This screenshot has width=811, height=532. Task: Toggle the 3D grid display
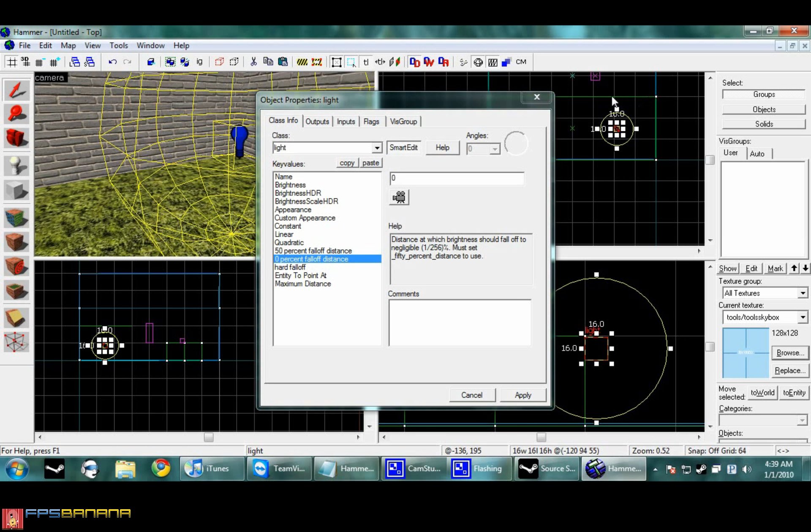25,62
